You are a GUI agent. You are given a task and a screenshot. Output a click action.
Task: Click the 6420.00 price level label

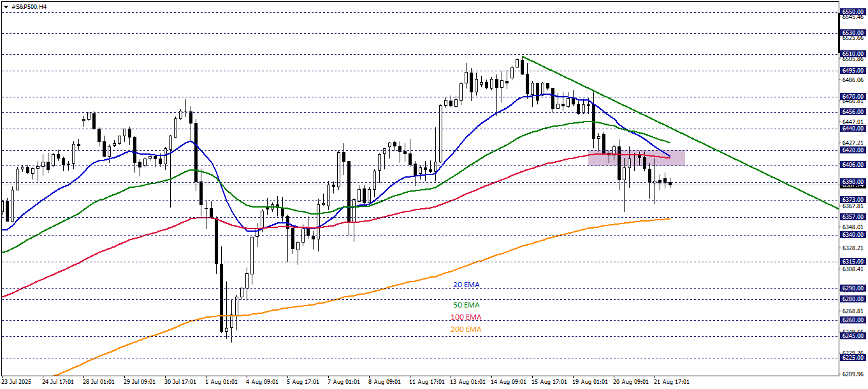click(x=853, y=150)
